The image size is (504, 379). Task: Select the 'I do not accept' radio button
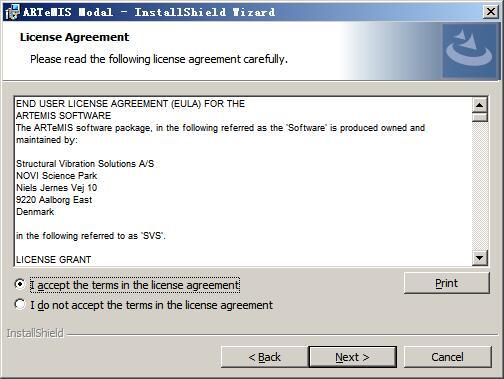click(20, 304)
